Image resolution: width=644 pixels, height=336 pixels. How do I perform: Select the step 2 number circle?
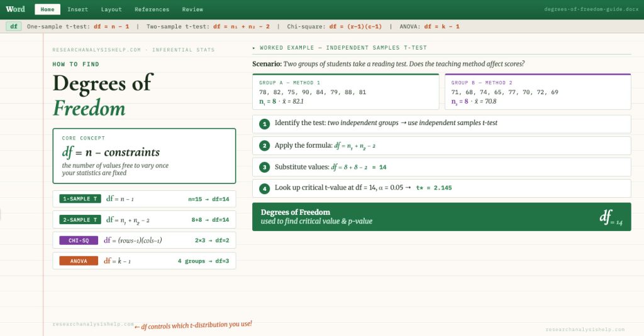tap(265, 146)
